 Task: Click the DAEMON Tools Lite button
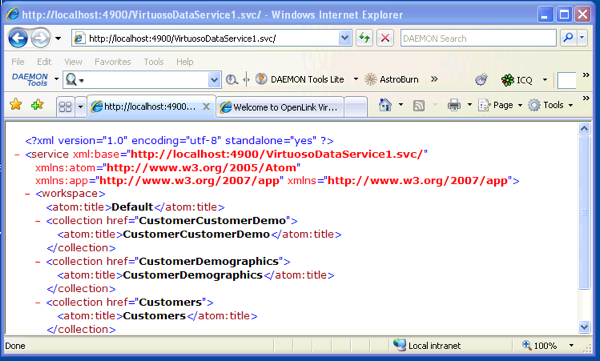tap(300, 80)
